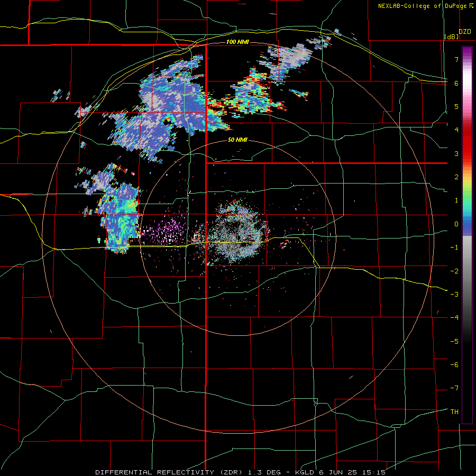Click the 50 NMI range ring label
This screenshot has width=476, height=476.
(x=237, y=140)
